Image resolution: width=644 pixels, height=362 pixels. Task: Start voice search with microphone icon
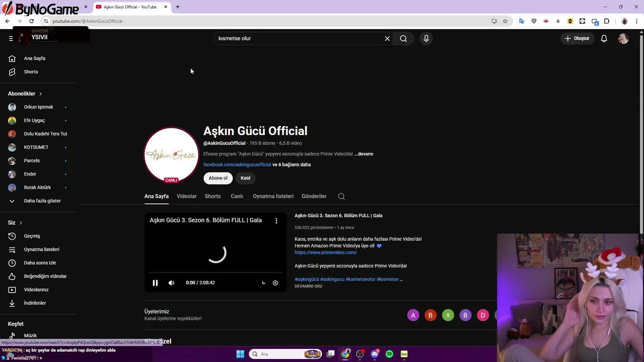tap(426, 38)
